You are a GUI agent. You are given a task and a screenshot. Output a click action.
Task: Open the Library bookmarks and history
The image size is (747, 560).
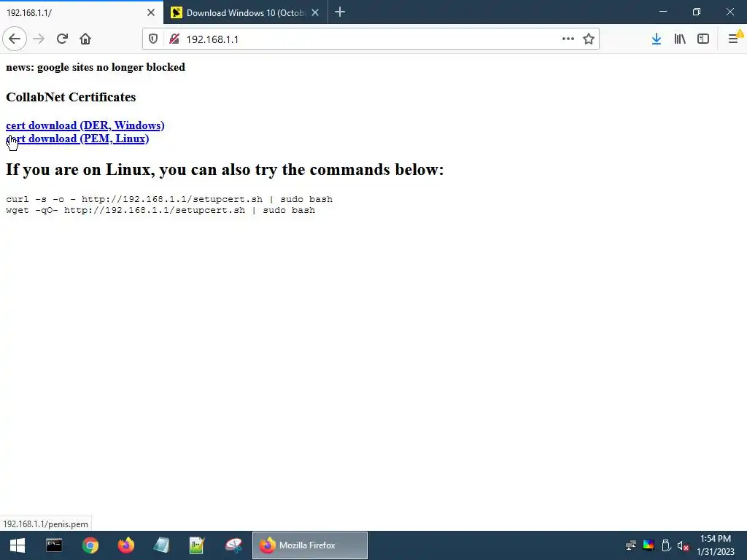680,39
